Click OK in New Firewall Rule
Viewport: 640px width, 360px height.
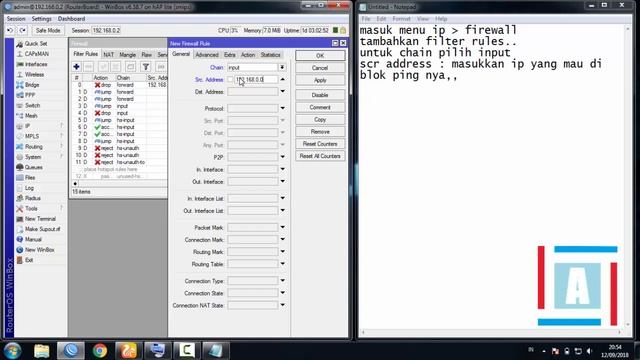point(320,56)
